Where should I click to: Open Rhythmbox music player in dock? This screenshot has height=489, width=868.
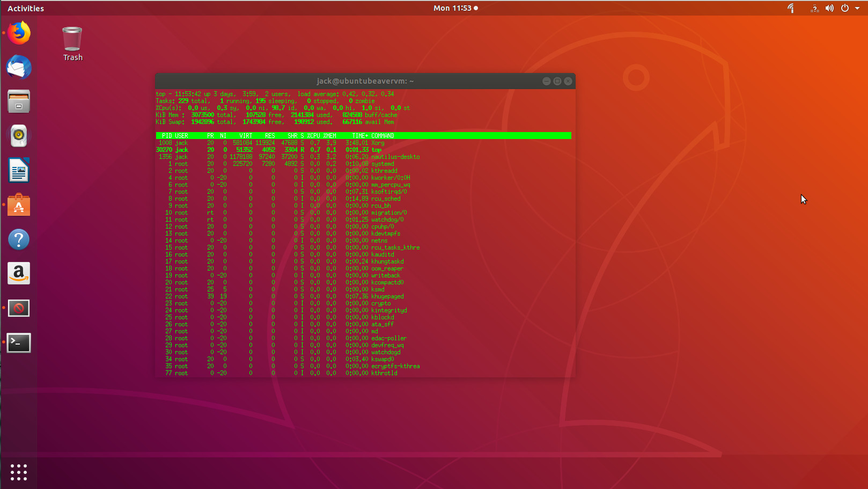tap(19, 136)
